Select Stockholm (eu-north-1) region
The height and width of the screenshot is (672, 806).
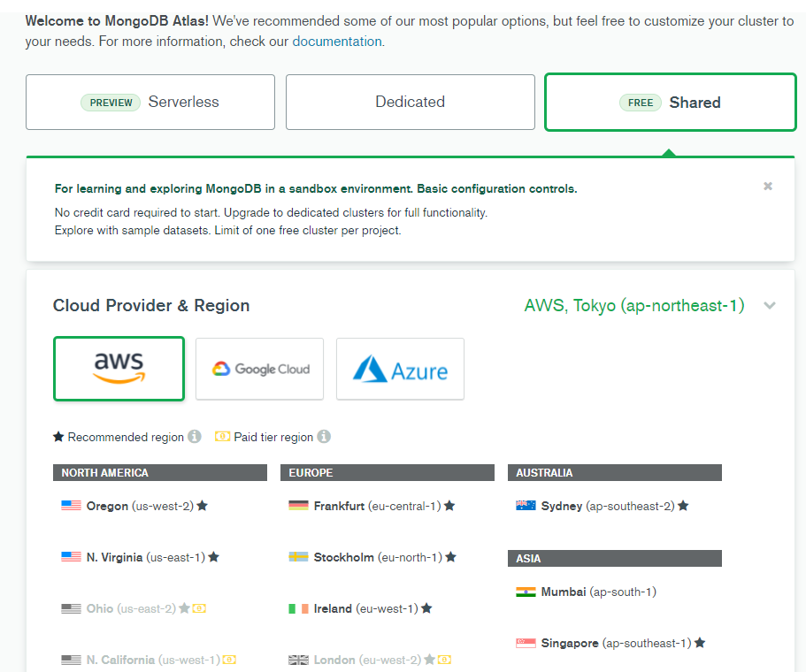pos(372,557)
